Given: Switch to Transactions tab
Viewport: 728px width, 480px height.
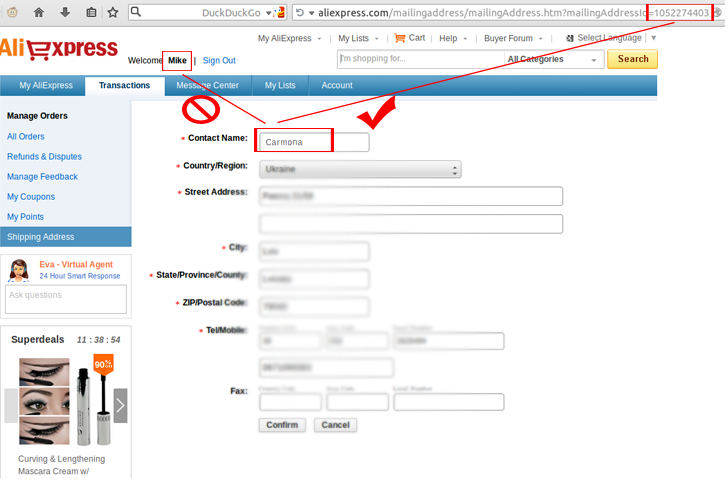Looking at the screenshot, I should (x=124, y=86).
